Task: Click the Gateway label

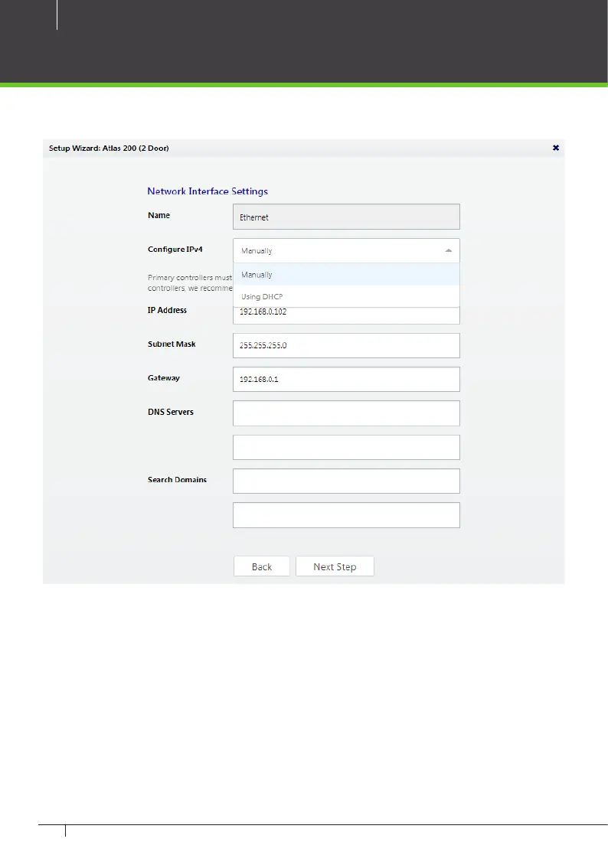Action: click(164, 378)
